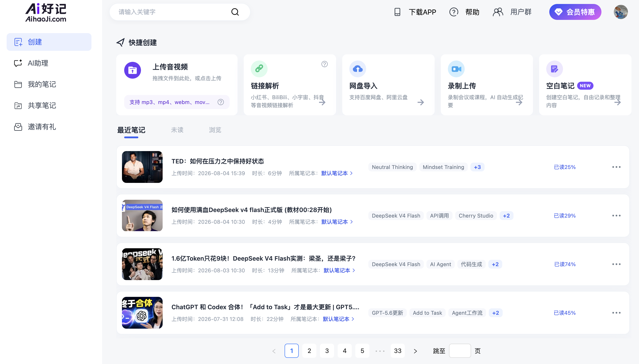Click the 创建 sidebar icon
This screenshot has height=364, width=639.
18,42
